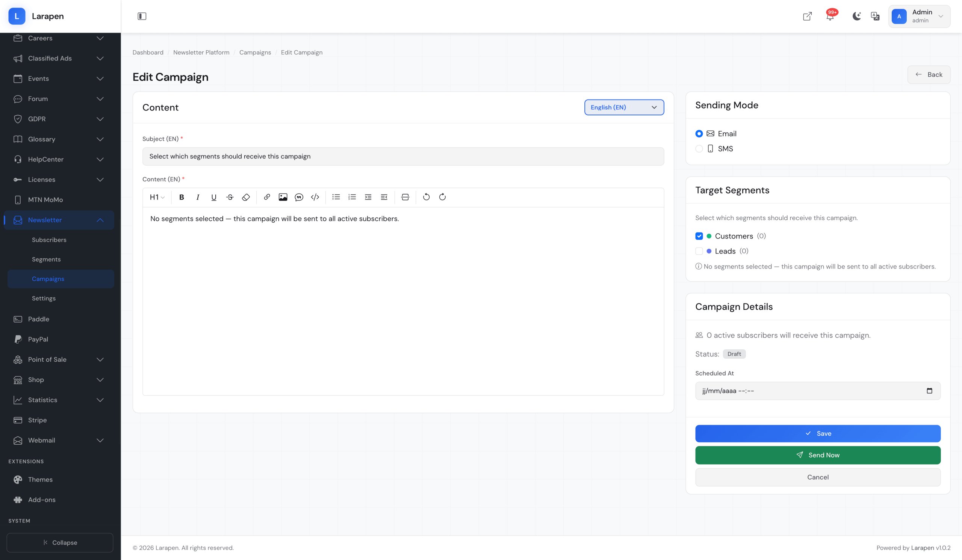Screen dimensions: 962x560
Task: Uncheck the Customers segment
Action: 699,236
